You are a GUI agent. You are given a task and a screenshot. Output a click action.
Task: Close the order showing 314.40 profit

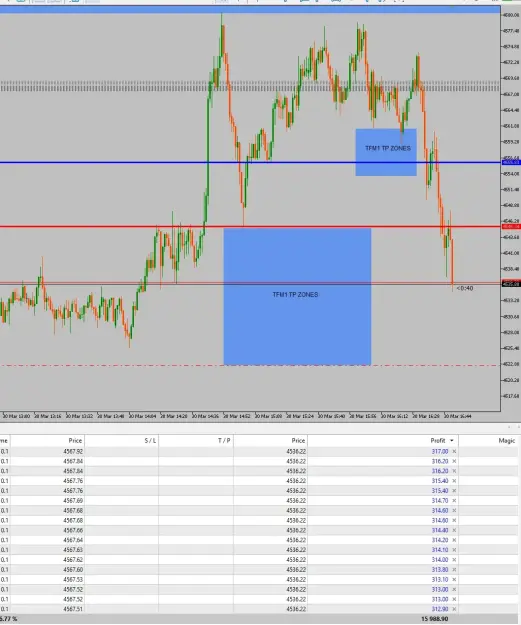[x=454, y=530]
